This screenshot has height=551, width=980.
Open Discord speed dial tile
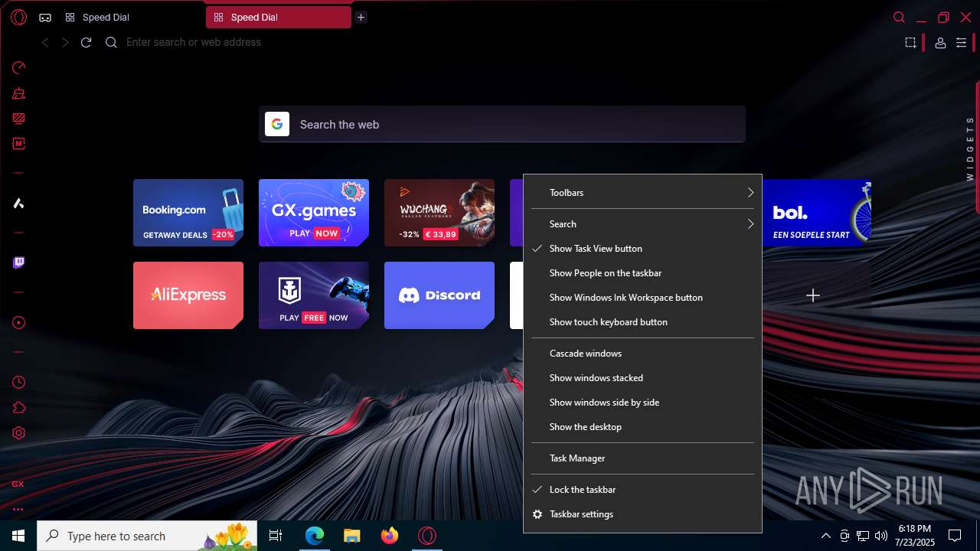439,295
